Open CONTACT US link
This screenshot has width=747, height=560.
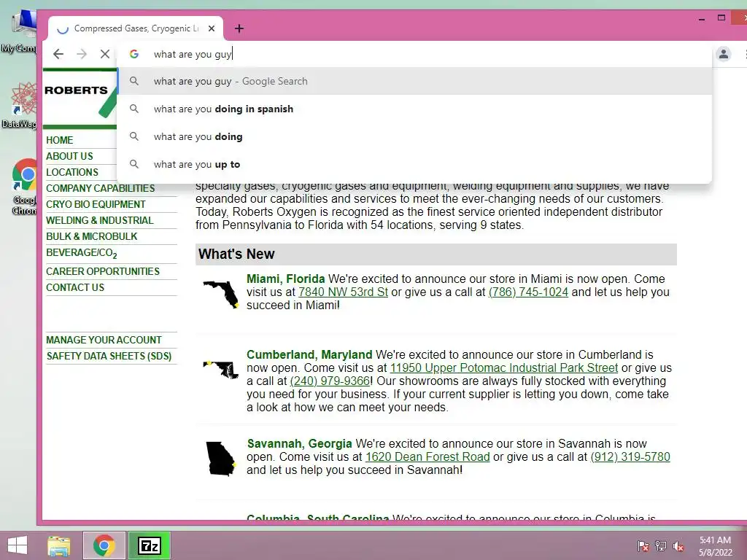75,287
